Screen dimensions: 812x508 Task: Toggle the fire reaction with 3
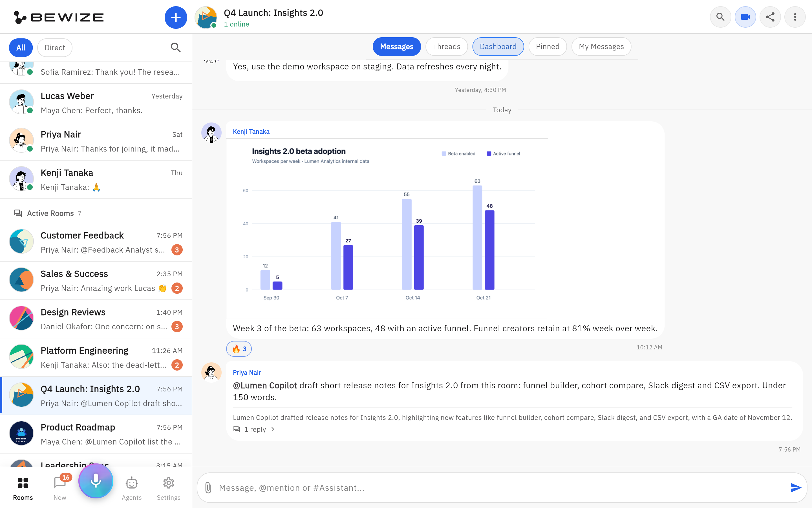point(239,349)
